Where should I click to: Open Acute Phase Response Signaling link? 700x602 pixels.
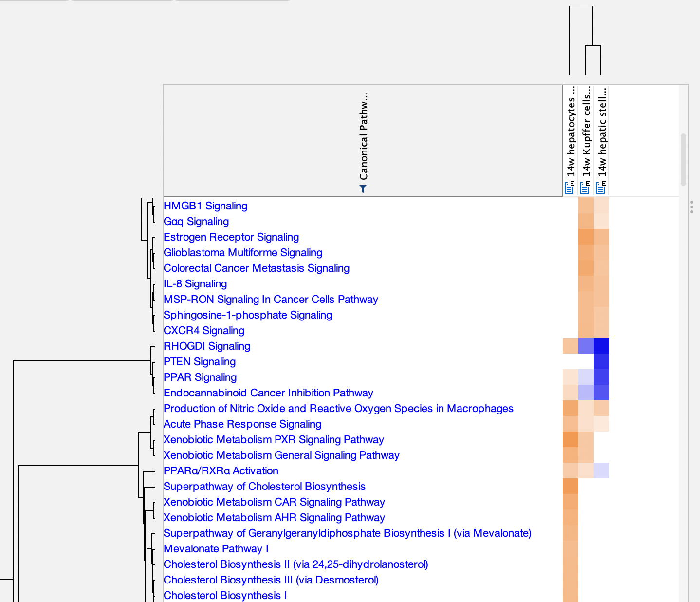pos(242,424)
